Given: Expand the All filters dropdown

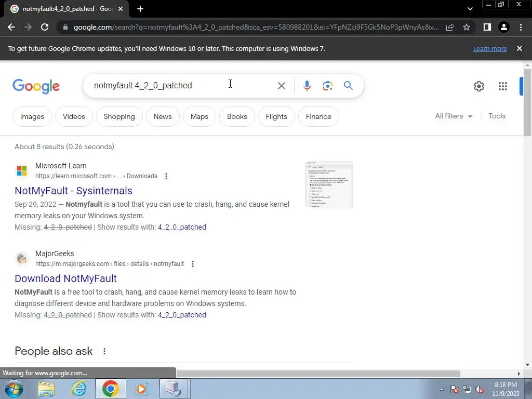Looking at the screenshot, I should (453, 116).
